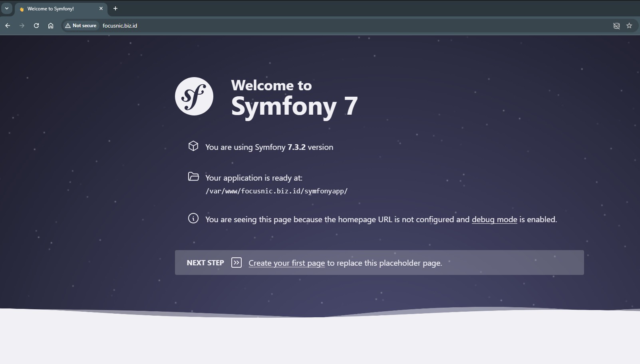Viewport: 640px width, 364px height.
Task: Go to the browser home page
Action: click(x=51, y=26)
